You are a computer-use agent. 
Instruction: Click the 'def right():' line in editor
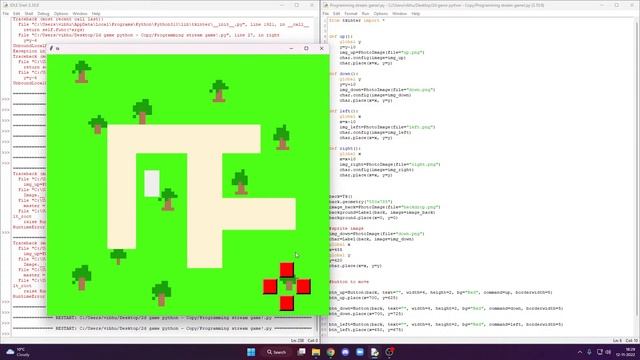(x=345, y=149)
